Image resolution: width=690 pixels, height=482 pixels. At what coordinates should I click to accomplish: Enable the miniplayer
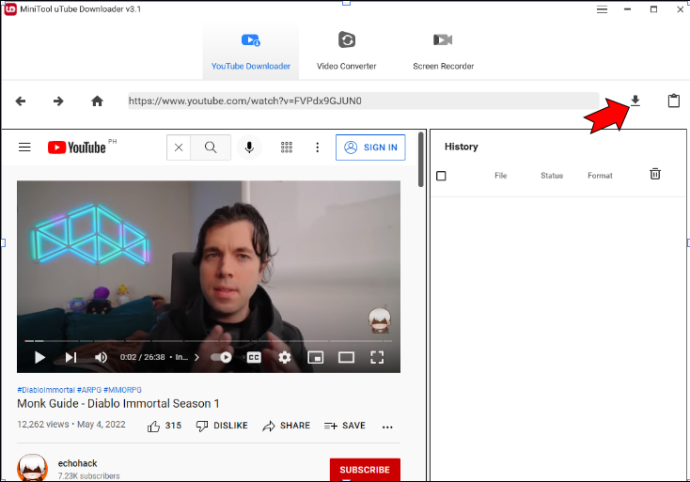(316, 357)
